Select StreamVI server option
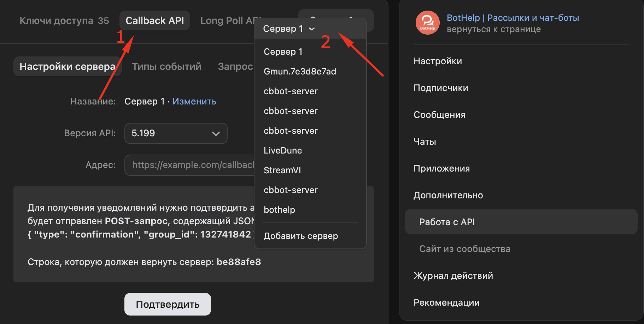644x324 pixels. click(x=282, y=170)
